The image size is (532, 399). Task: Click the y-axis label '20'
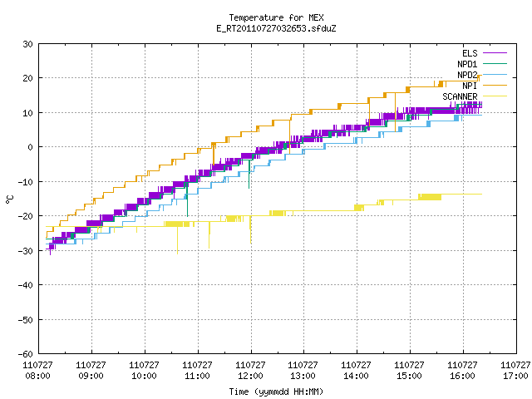pos(27,78)
